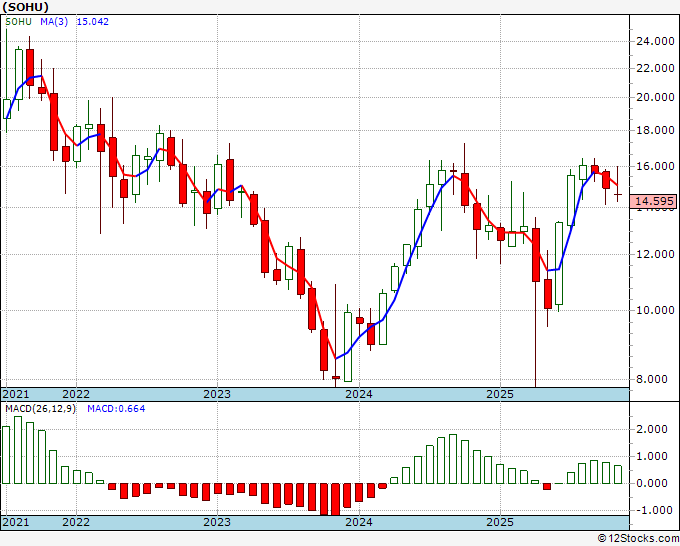Click 2025 on the MACD panel time axis
This screenshot has width=680, height=546.
(x=500, y=522)
